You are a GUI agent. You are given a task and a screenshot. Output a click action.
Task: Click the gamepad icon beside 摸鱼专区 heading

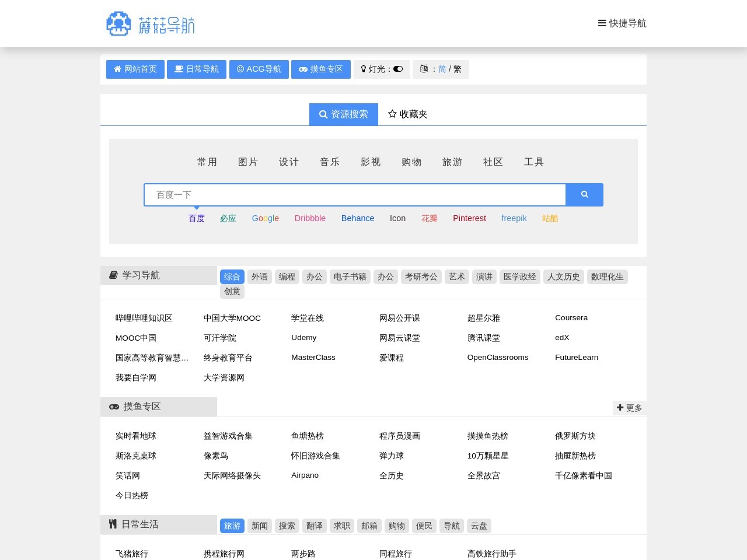tap(114, 407)
